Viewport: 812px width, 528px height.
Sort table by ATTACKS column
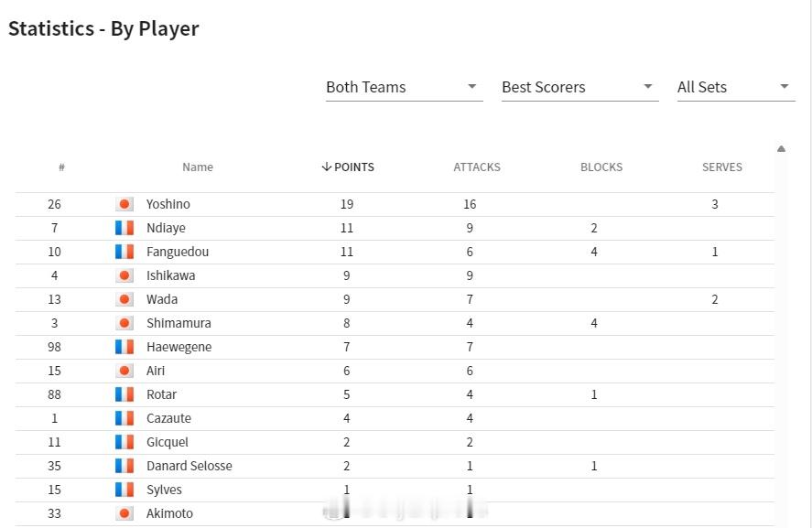[x=477, y=167]
